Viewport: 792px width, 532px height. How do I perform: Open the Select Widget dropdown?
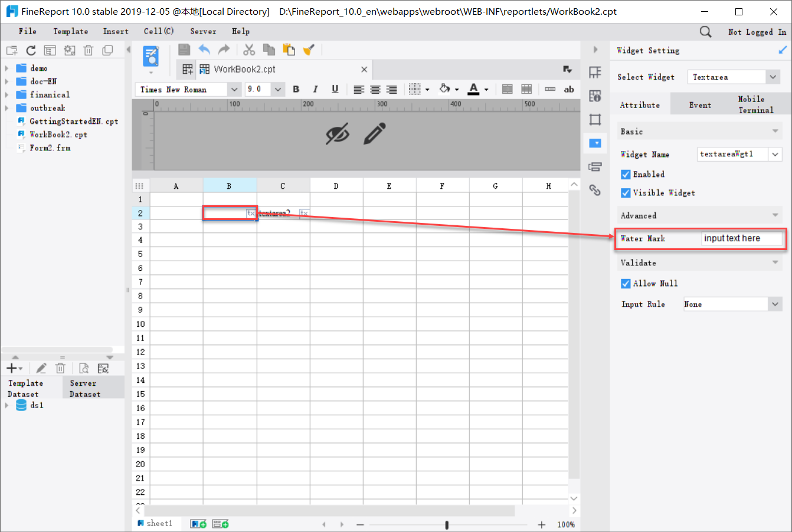coord(773,77)
